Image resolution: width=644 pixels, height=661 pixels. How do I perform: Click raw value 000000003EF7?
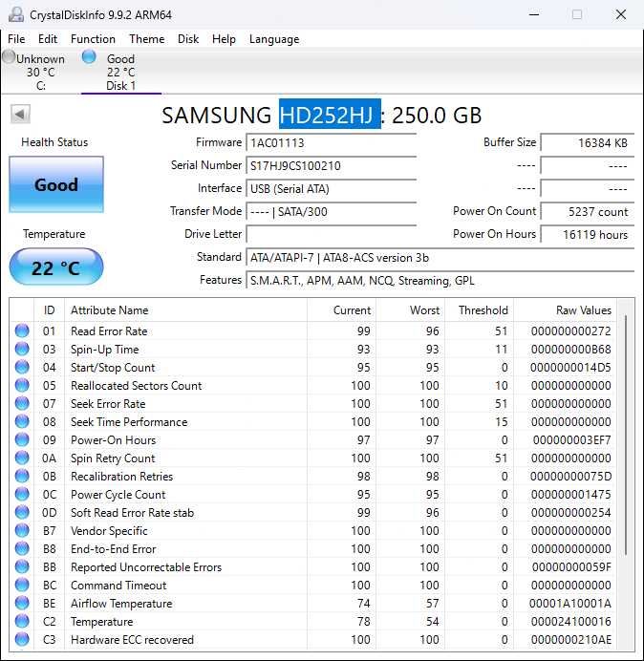click(x=572, y=440)
